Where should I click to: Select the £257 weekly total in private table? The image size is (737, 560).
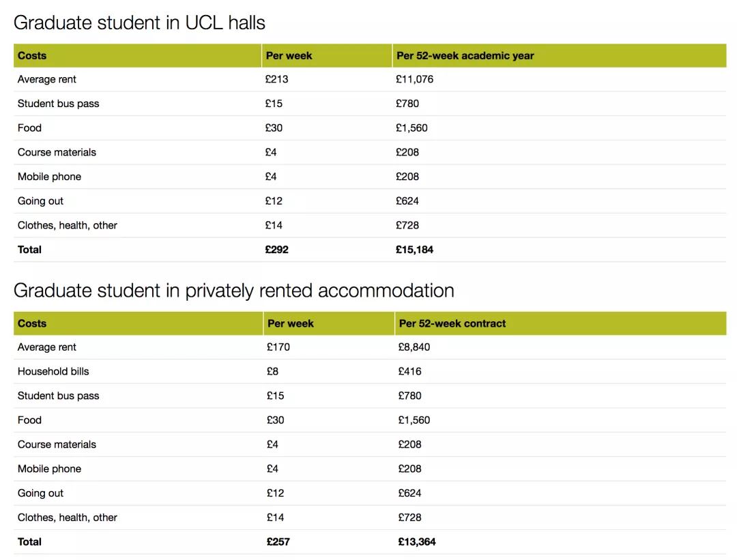pyautogui.click(x=278, y=542)
